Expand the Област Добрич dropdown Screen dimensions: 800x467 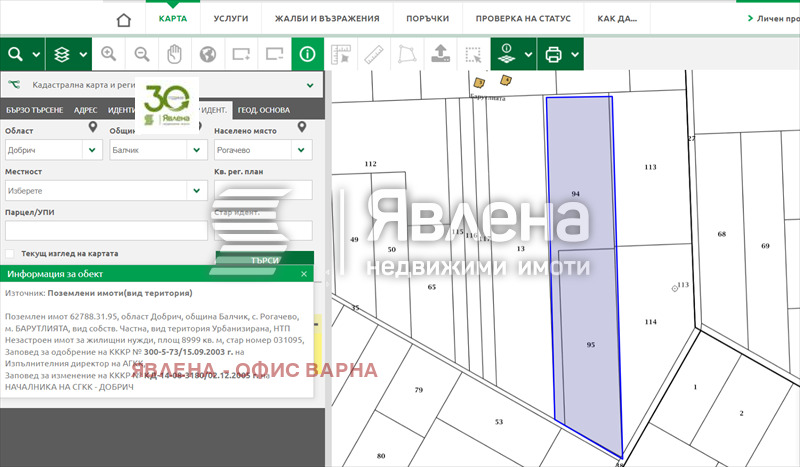coord(93,150)
